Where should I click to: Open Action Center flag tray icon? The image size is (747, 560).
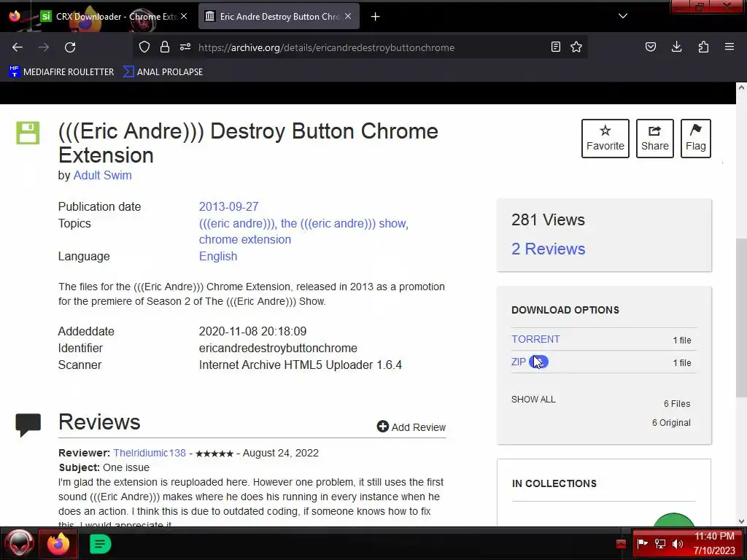[642, 543]
